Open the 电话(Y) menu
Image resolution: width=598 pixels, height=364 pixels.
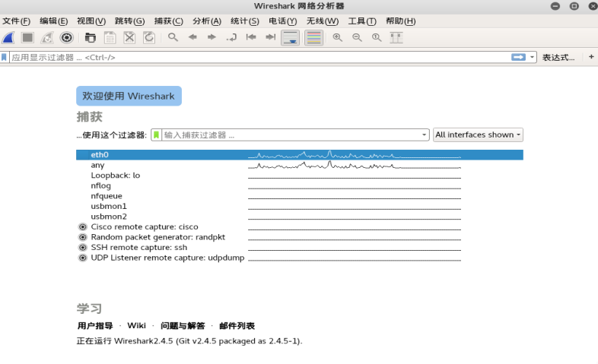click(x=282, y=21)
